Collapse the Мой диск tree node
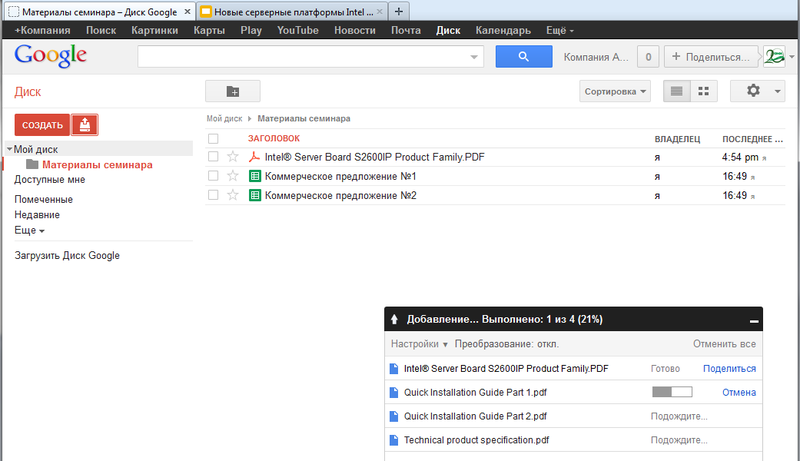Viewport: 800px width, 461px height. tap(10, 149)
